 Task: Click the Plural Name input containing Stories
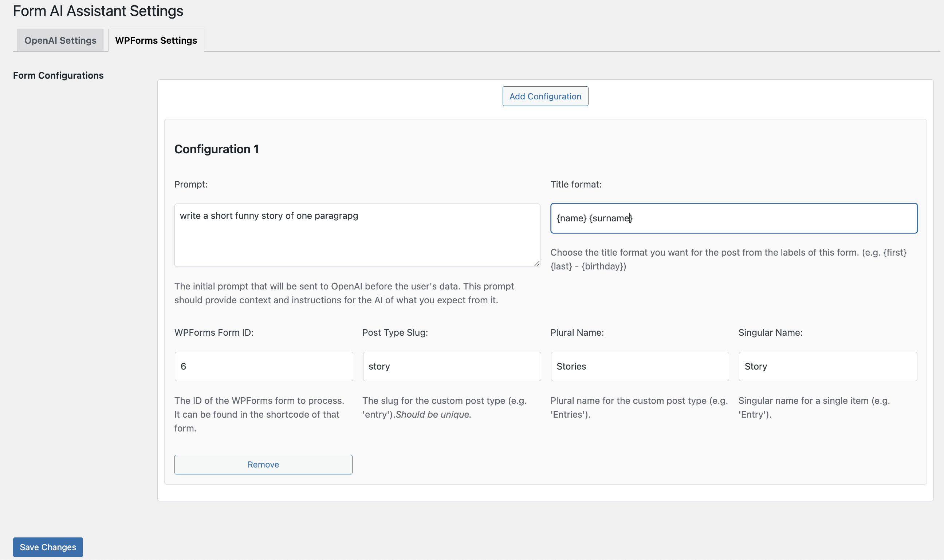[640, 366]
